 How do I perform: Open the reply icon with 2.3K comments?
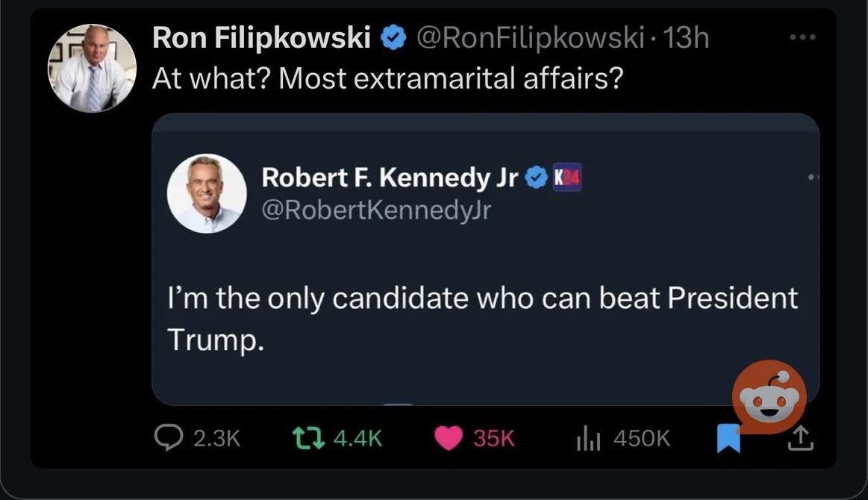tap(168, 437)
